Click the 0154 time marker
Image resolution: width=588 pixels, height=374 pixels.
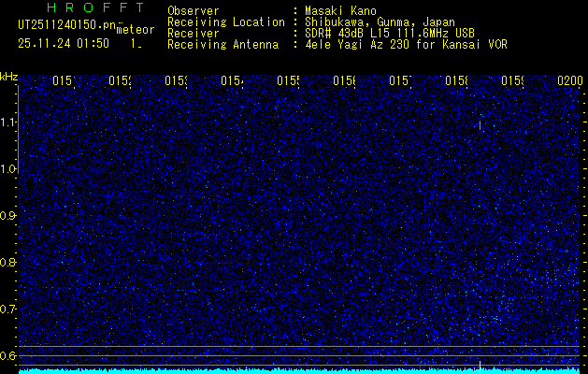[x=232, y=80]
